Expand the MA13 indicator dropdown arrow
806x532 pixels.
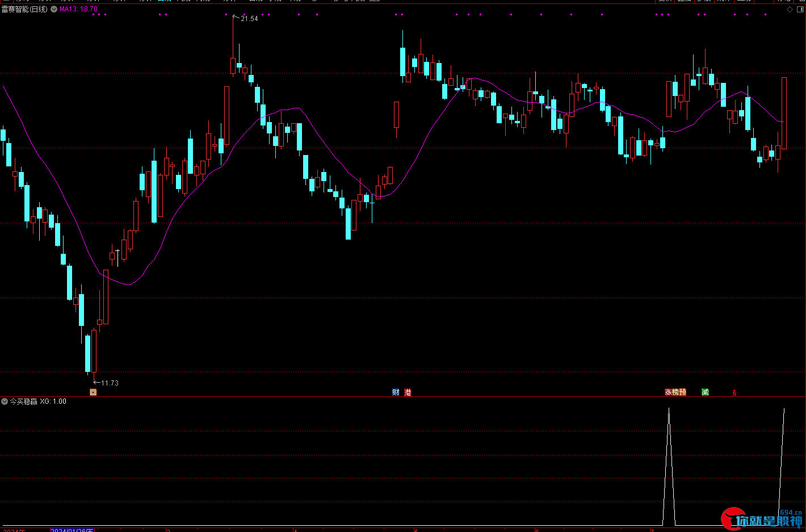54,9
